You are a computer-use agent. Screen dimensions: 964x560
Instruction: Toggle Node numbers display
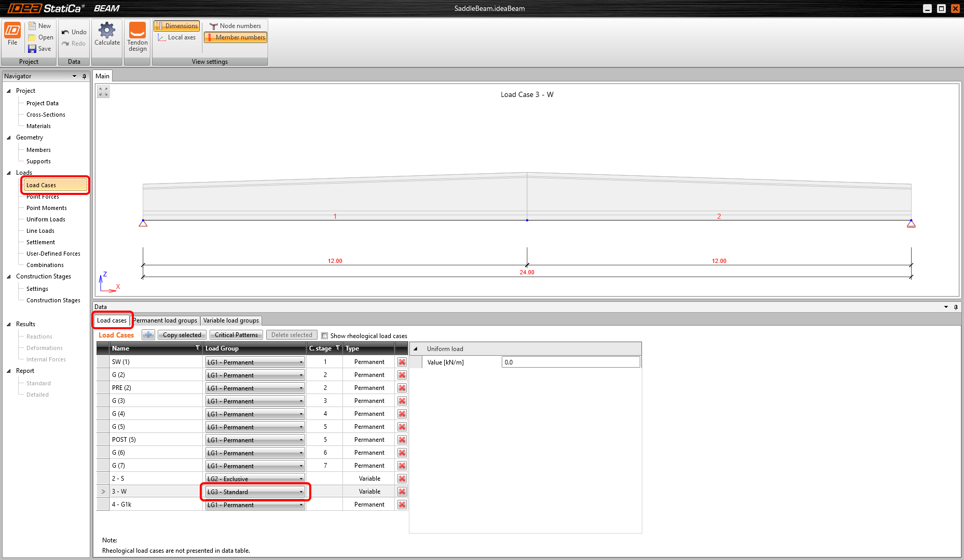(235, 26)
